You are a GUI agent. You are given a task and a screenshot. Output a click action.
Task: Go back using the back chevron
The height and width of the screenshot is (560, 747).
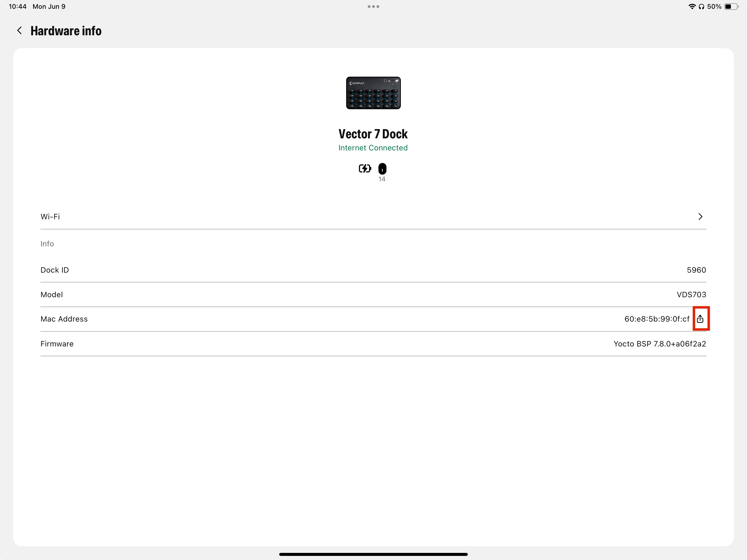pyautogui.click(x=20, y=31)
